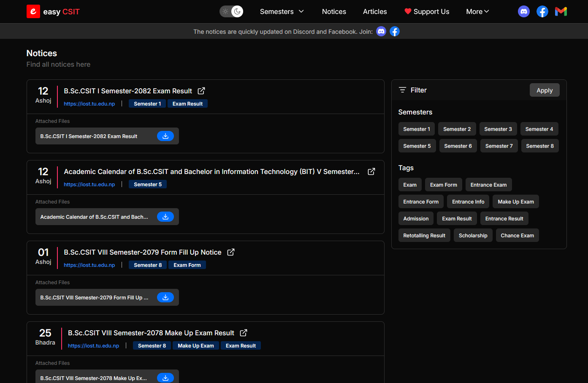Download the VIII Semester-2079 Form Fill Up file
This screenshot has width=588, height=383.
point(165,297)
